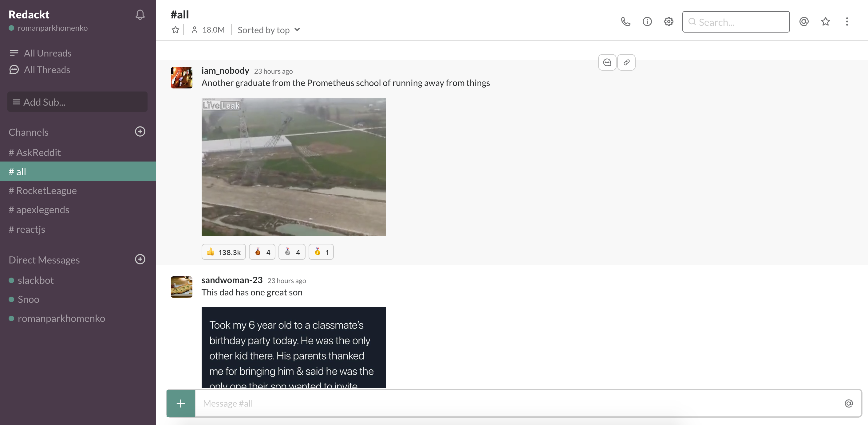
Task: Open thread reply icon on iam_nobody message
Action: 607,62
